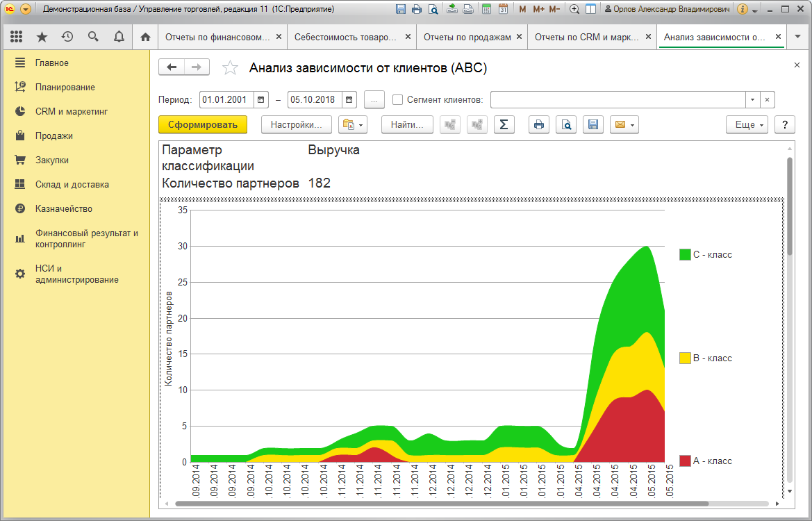Click the period selection ellipsis button
Screen dimensions: 812x521
click(x=374, y=99)
